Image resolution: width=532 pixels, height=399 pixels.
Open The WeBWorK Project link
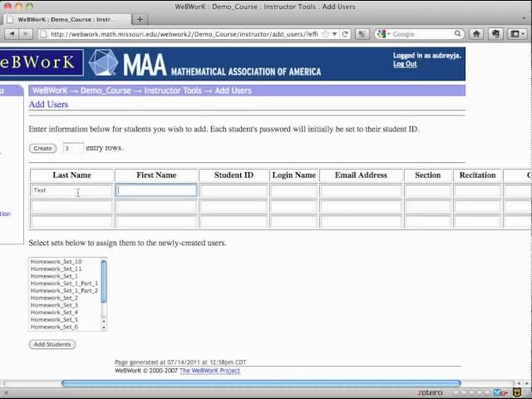209,371
